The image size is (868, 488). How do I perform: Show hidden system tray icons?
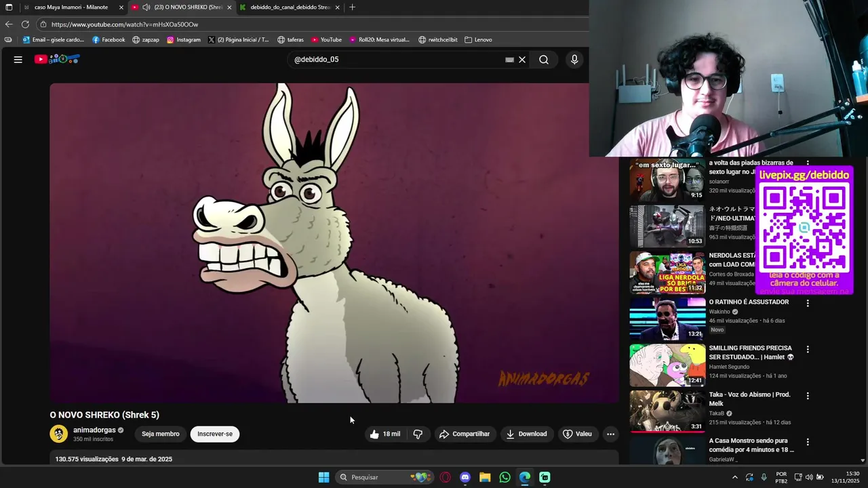734,477
